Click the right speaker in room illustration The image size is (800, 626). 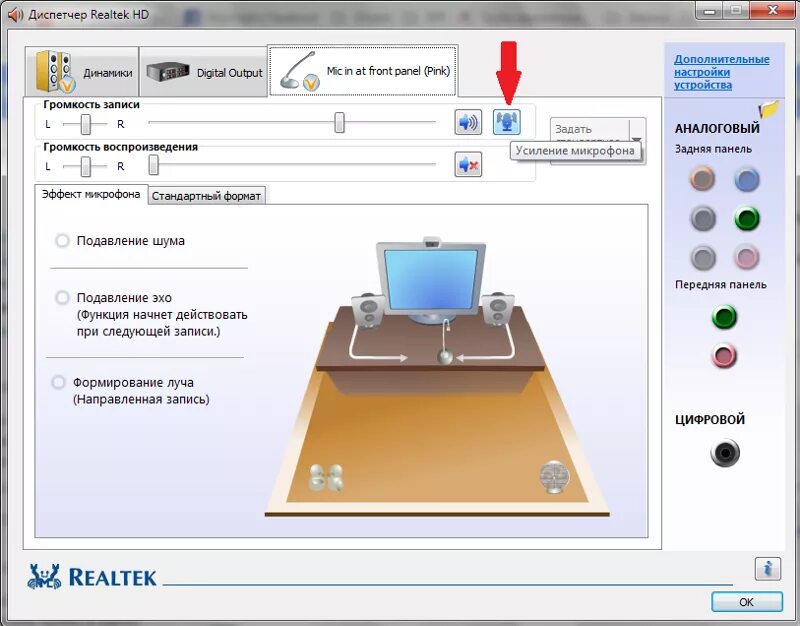click(x=498, y=309)
